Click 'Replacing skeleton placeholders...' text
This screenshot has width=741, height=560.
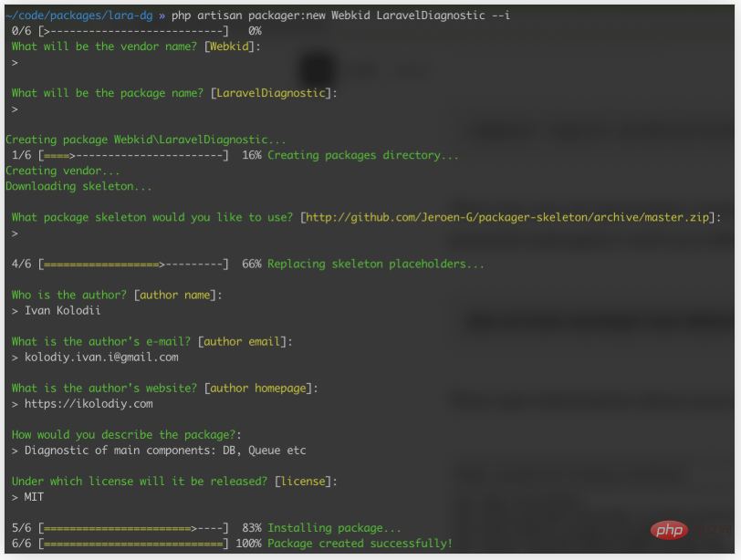pos(376,264)
